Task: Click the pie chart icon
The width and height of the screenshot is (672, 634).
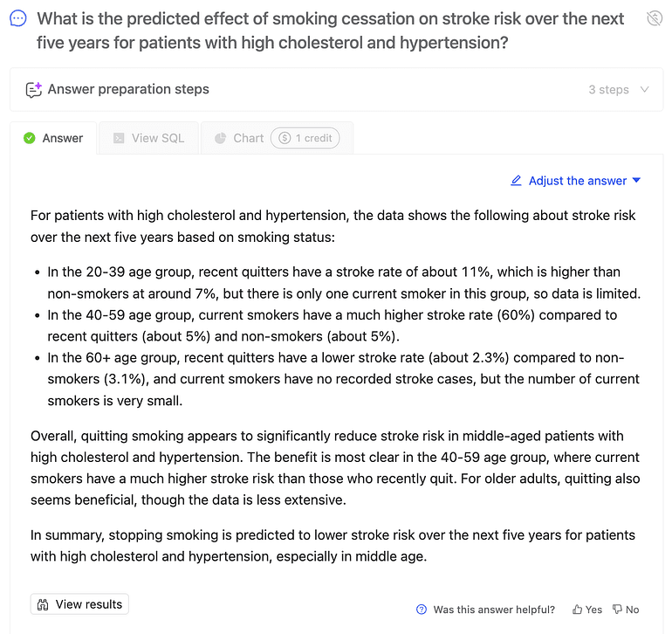Action: click(220, 138)
